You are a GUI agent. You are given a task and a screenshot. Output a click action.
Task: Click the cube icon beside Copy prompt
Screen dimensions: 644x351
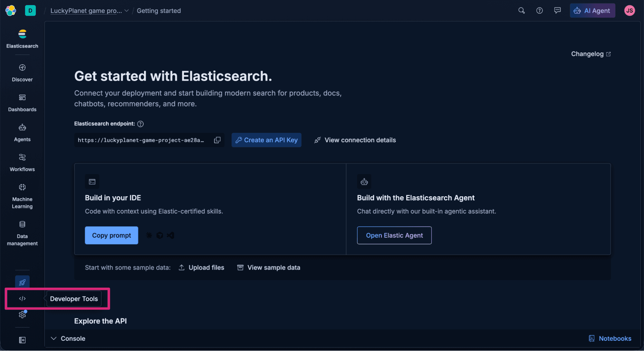click(159, 236)
